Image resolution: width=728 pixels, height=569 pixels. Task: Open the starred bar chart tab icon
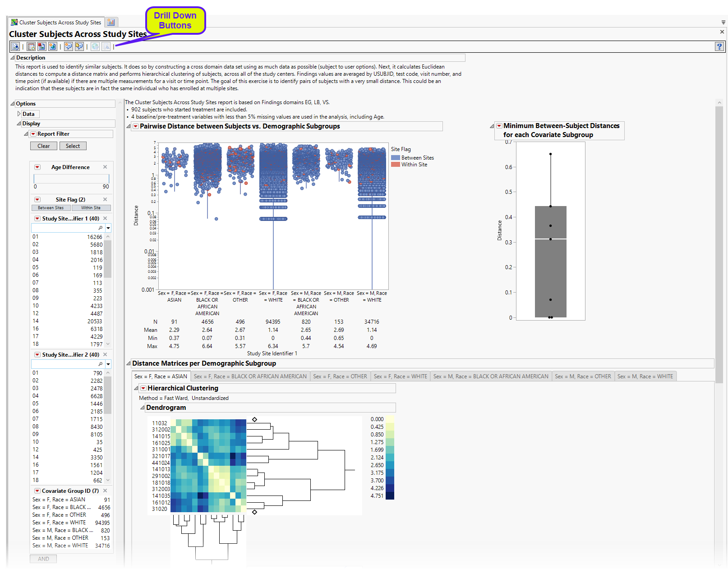click(111, 22)
